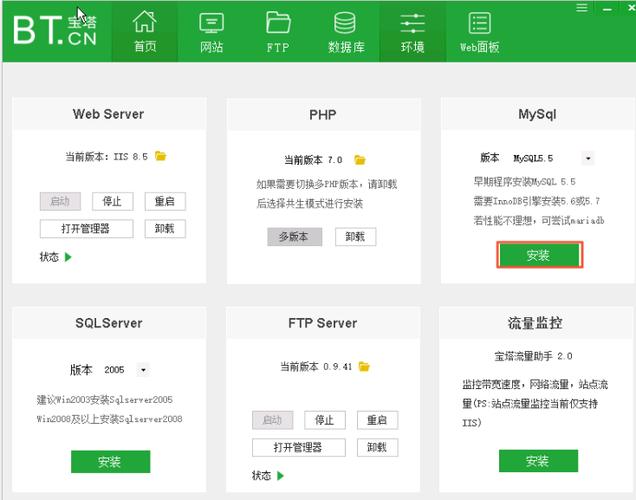This screenshot has width=636, height=500.
Task: Click the 流量监控 card title
Action: pyautogui.click(x=535, y=323)
